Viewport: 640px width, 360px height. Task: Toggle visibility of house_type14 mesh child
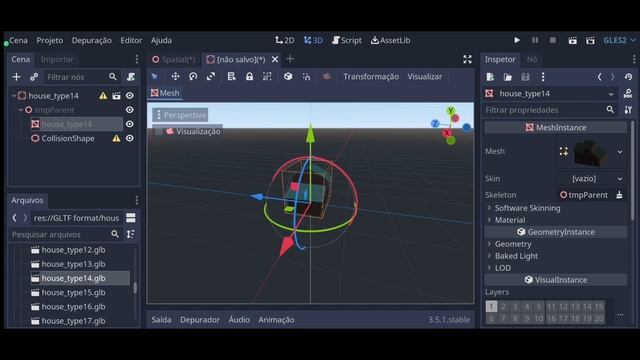(130, 124)
